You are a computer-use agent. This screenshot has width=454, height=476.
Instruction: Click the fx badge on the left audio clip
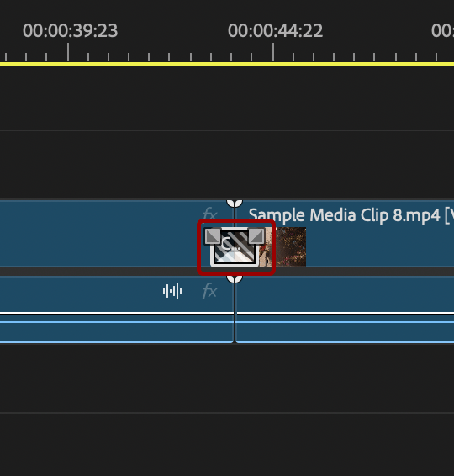pyautogui.click(x=209, y=291)
